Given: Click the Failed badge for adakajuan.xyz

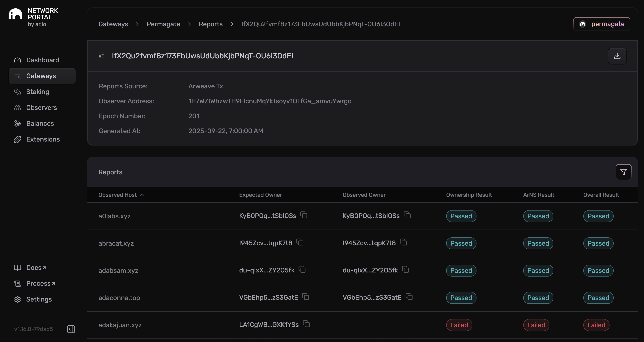Looking at the screenshot, I should pyautogui.click(x=459, y=325).
